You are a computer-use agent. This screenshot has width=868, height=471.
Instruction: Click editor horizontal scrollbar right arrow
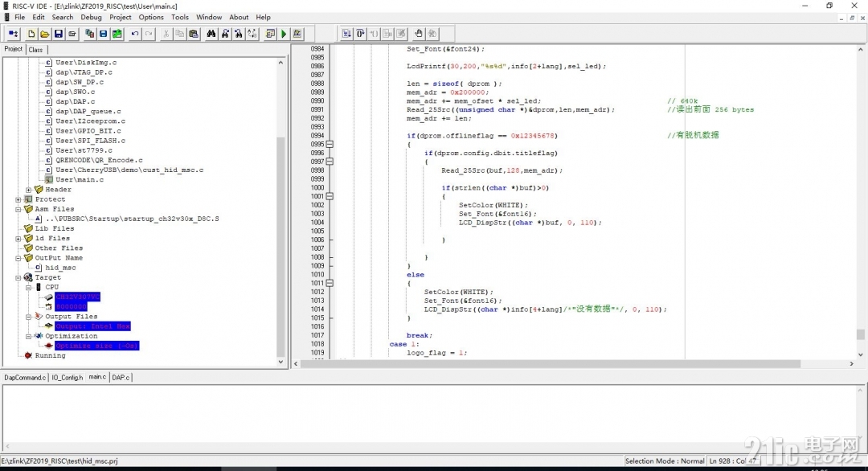[x=851, y=363]
